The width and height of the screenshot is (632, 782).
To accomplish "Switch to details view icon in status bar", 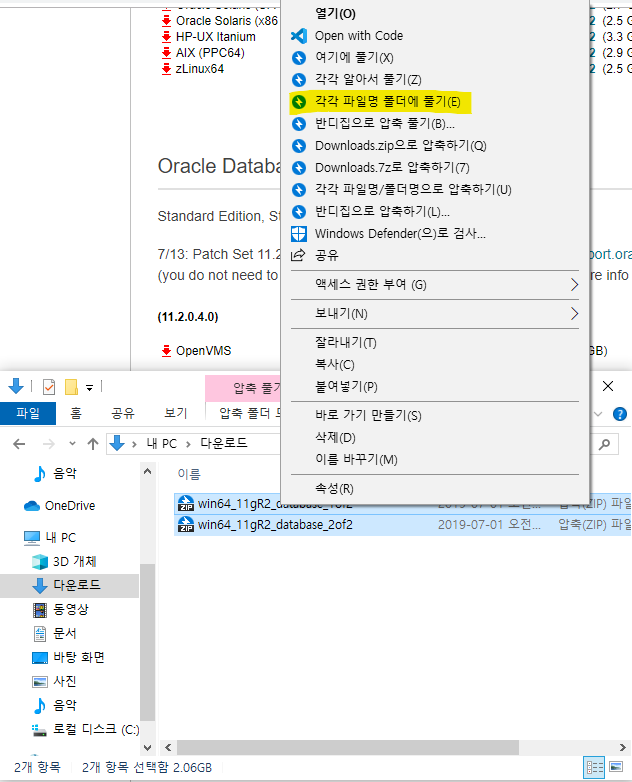I will 595,767.
